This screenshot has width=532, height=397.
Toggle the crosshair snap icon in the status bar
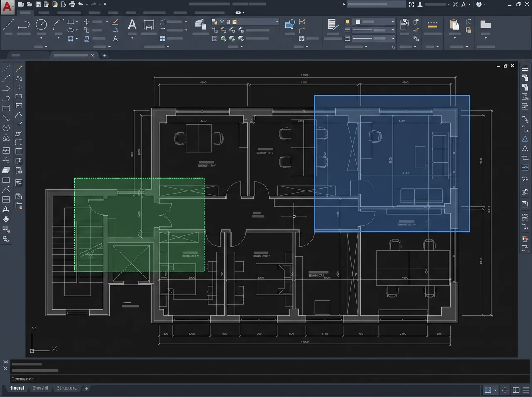pos(505,390)
